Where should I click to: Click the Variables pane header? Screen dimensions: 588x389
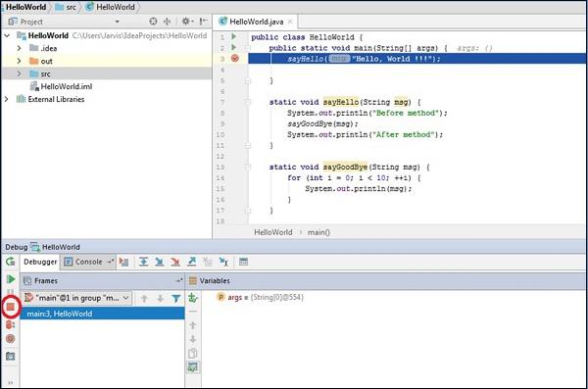[386, 280]
